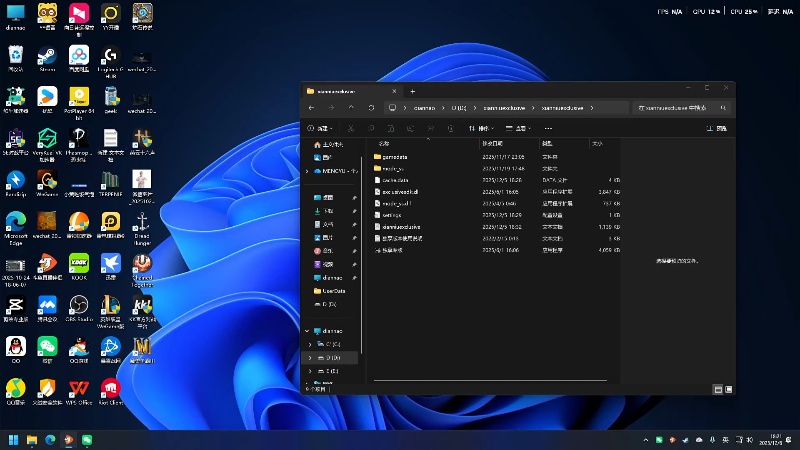This screenshot has height=450, width=800.
Task: Go up one folder level
Action: coord(350,107)
